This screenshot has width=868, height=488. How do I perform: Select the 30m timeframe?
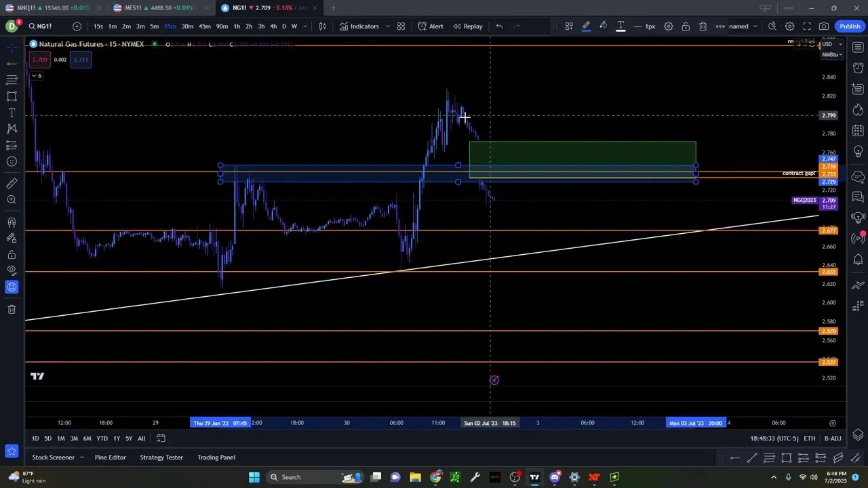coord(187,26)
